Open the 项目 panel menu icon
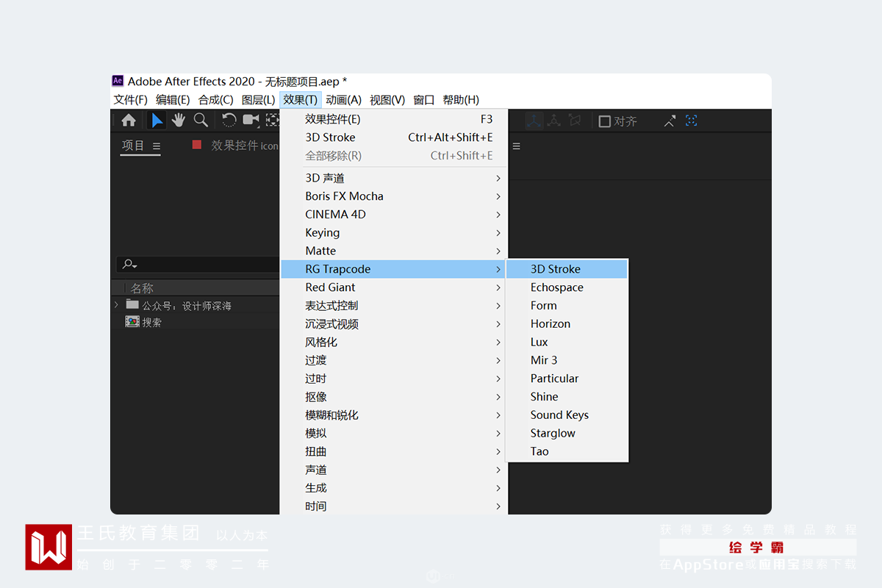 point(156,146)
